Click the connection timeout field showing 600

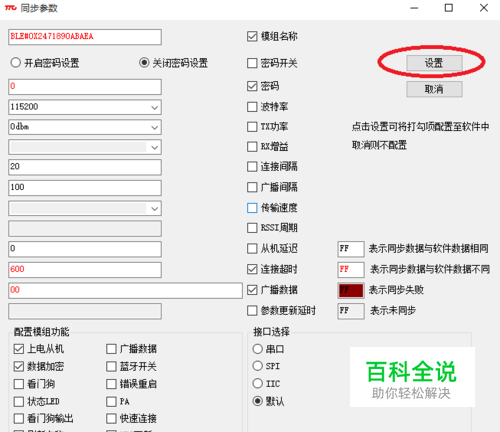85,270
